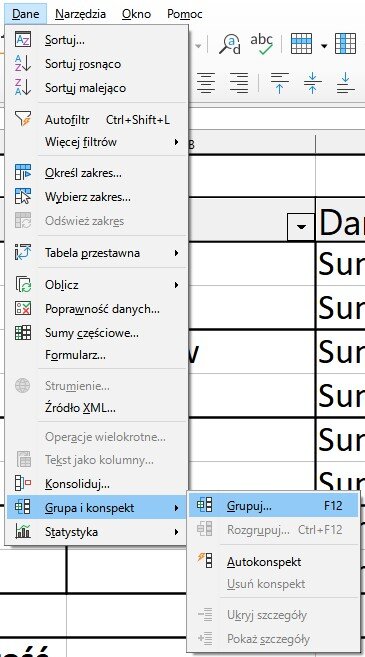Open the dropdown arrow beside table rows icon
The image size is (365, 657).
pyautogui.click(x=324, y=45)
